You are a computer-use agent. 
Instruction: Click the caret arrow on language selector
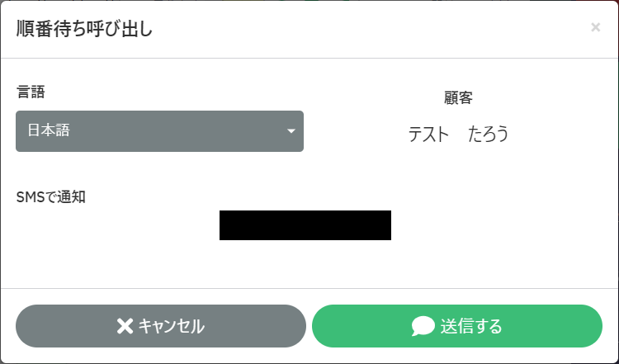291,131
